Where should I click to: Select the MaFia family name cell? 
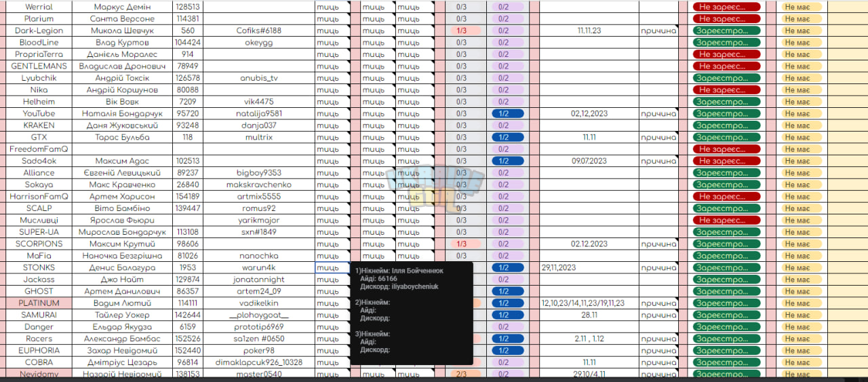(39, 256)
